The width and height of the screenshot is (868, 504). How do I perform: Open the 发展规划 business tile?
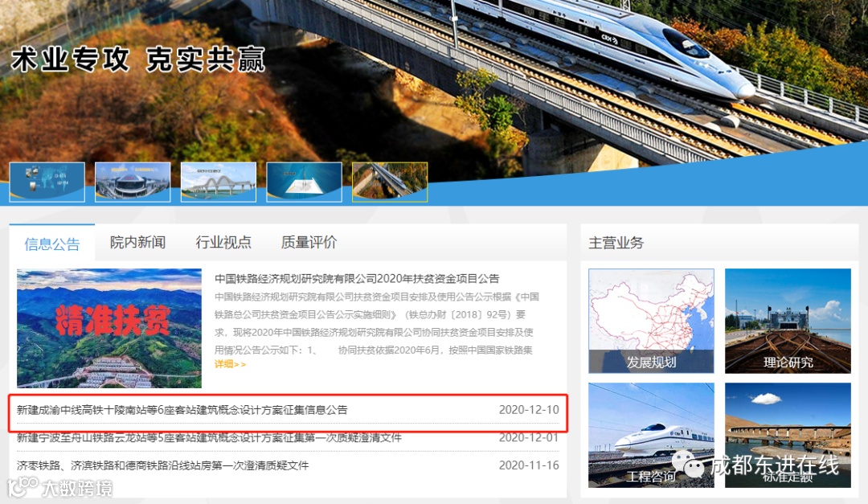coord(652,322)
